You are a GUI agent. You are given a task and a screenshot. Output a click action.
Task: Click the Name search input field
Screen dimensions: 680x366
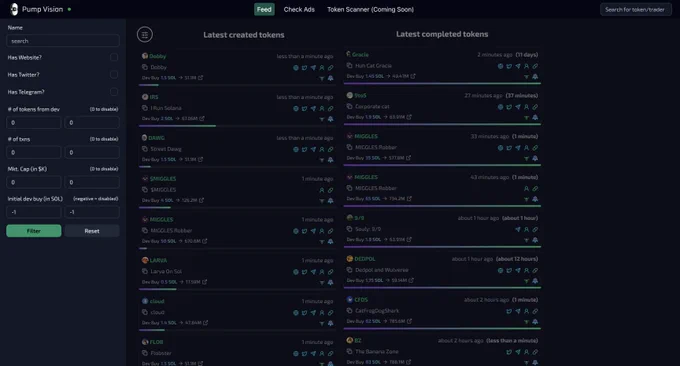point(63,41)
